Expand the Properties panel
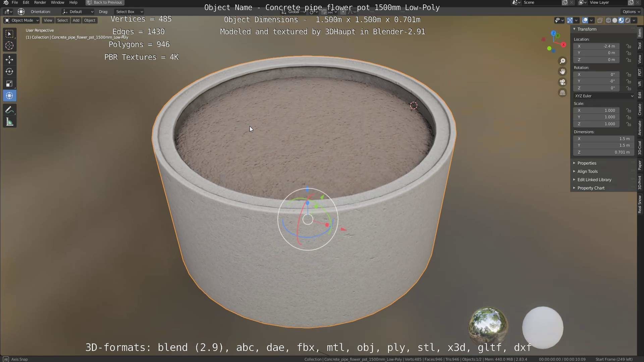The image size is (644, 362). click(x=586, y=163)
